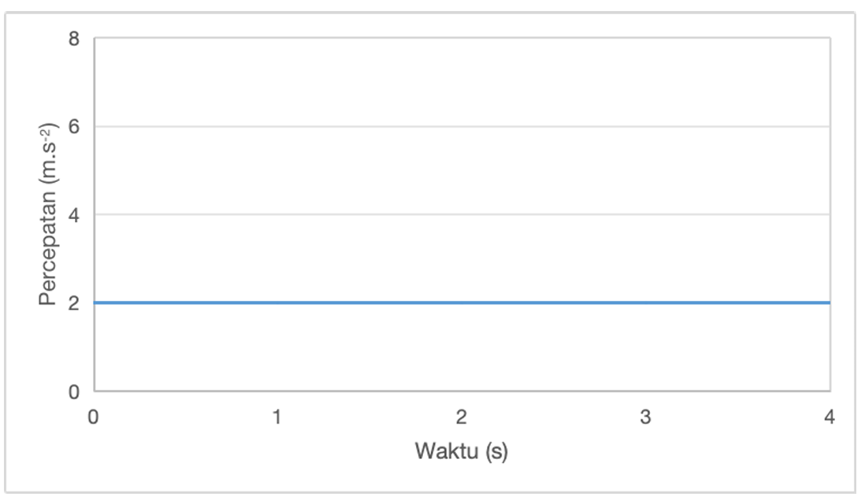This screenshot has height=504, width=865.
Task: Click the x-axis tick label 3
Action: [646, 417]
